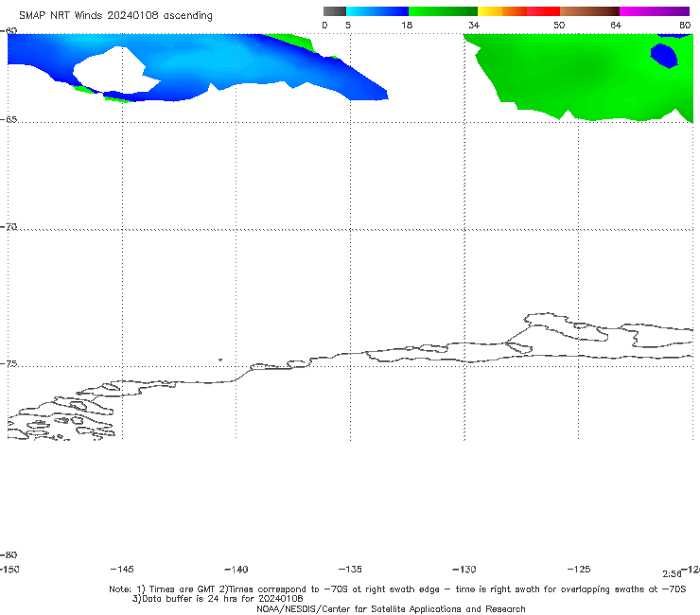Viewport: 700px width, 615px height.
Task: Click the color bar label "18"
Action: [407, 25]
